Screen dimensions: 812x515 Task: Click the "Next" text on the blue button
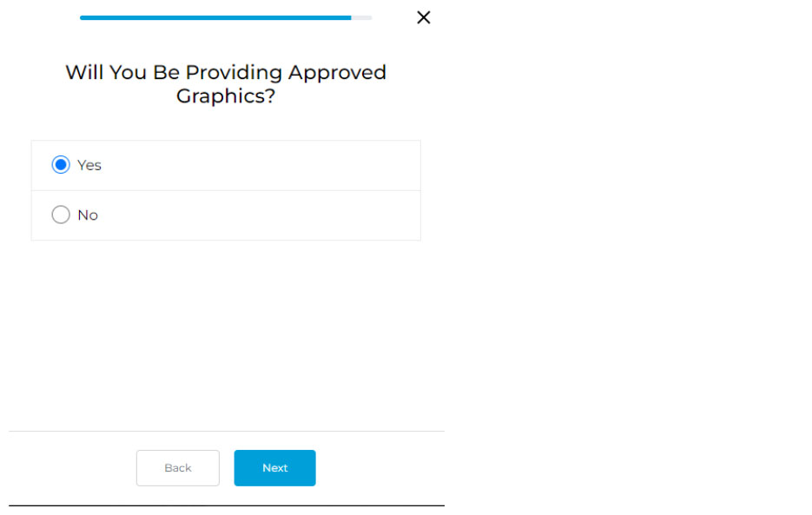click(274, 468)
